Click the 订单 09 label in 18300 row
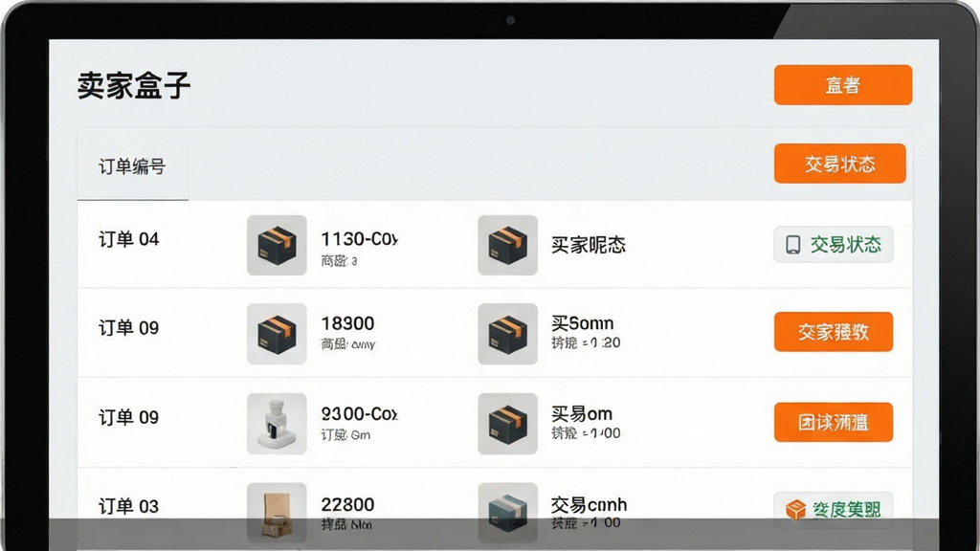This screenshot has width=980, height=551. pos(129,328)
